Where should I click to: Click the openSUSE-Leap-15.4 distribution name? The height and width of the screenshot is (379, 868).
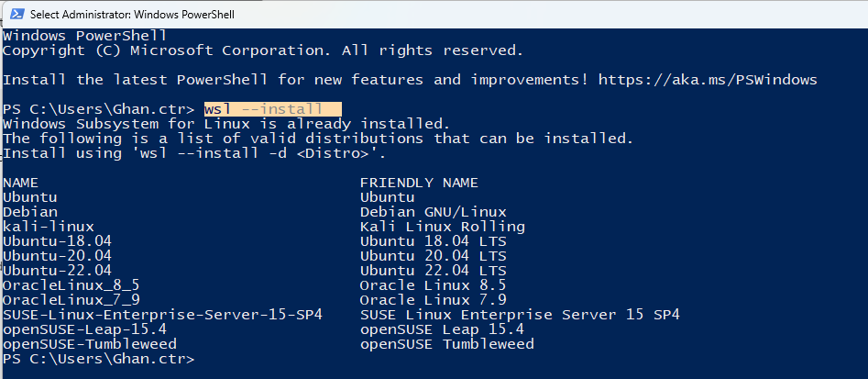pos(84,329)
